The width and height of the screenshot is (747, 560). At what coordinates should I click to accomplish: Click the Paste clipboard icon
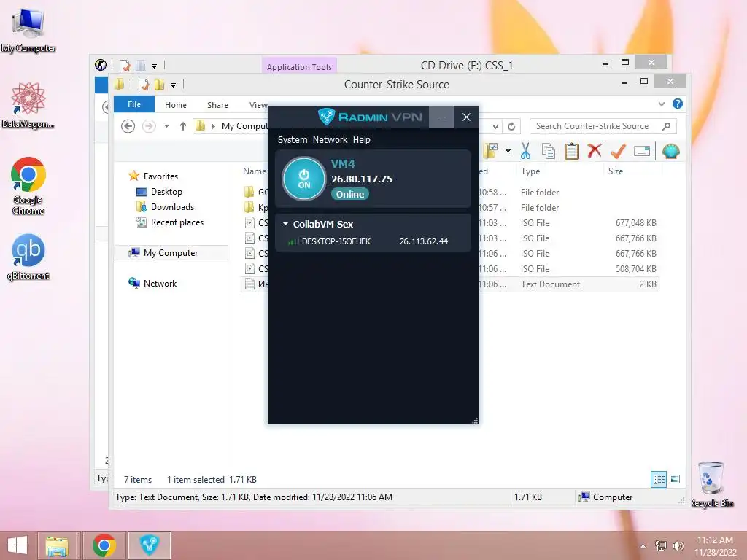coord(572,151)
